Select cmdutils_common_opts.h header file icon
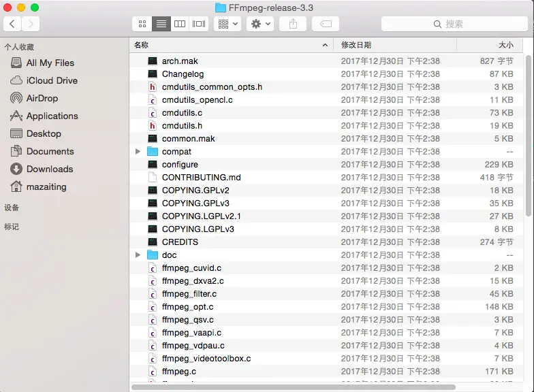The width and height of the screenshot is (534, 392). pos(153,87)
